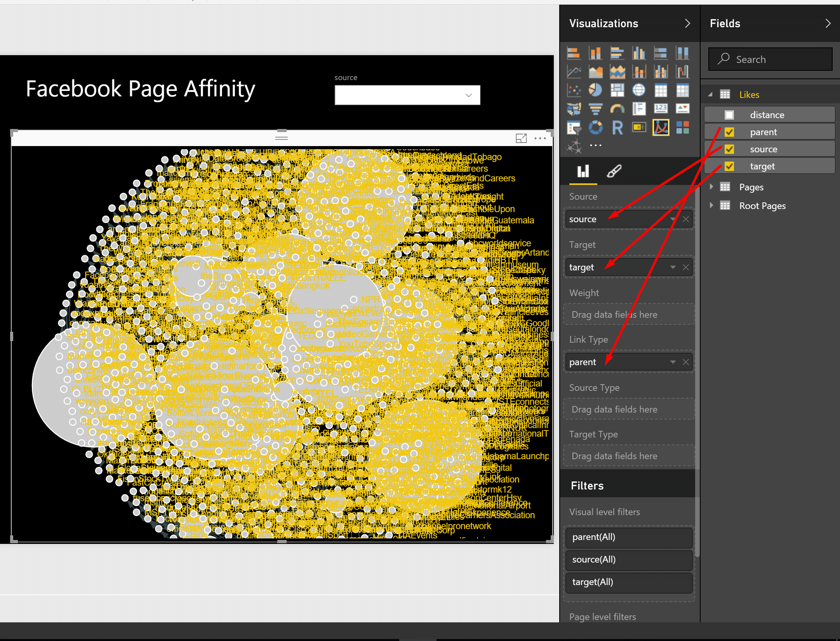The width and height of the screenshot is (840, 641).
Task: Select the pie chart visualization icon
Action: (595, 90)
